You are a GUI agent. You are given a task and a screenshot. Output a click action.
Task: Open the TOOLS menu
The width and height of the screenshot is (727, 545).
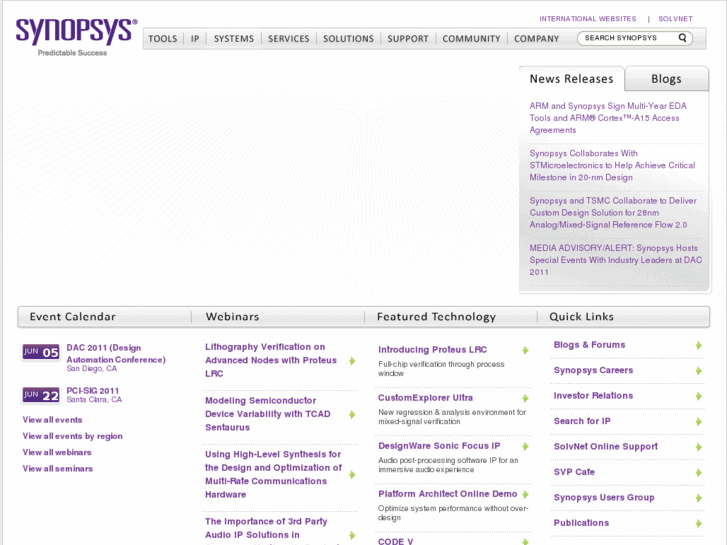click(163, 38)
